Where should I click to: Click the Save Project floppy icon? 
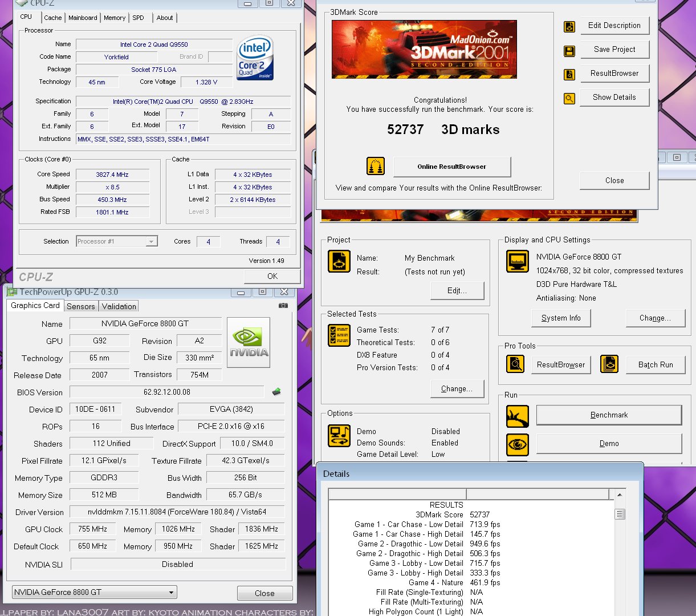pos(569,51)
